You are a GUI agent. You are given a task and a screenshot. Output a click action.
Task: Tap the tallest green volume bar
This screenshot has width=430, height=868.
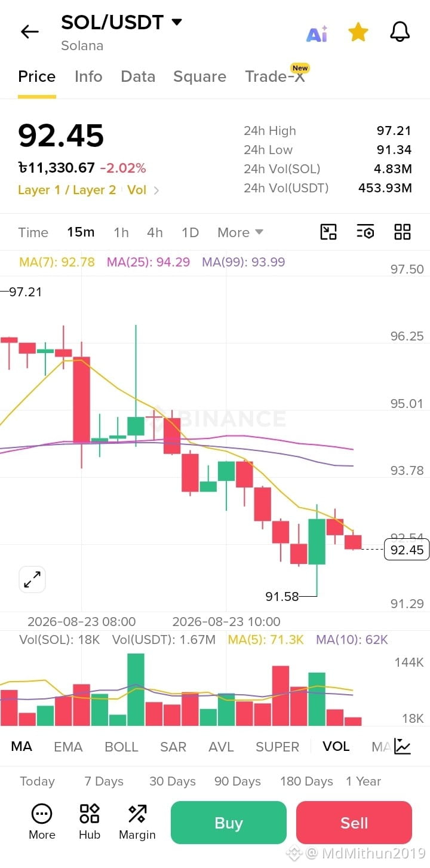click(136, 689)
